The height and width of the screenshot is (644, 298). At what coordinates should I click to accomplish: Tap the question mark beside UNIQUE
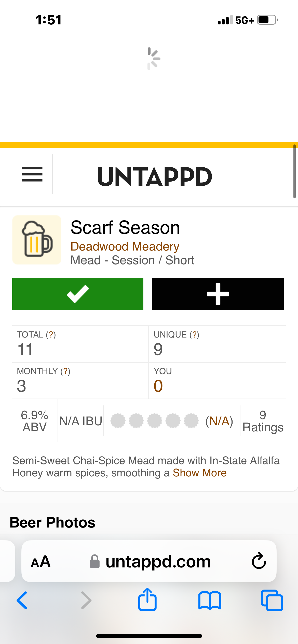(x=194, y=335)
